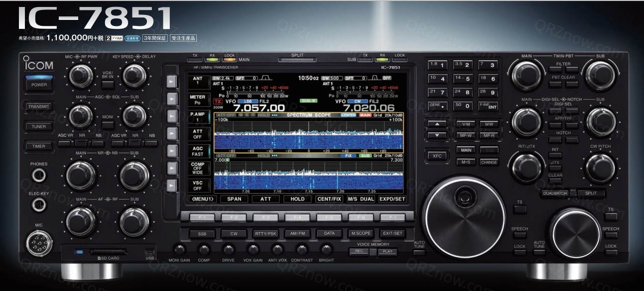Select the AM/FM mode button

coord(297,233)
